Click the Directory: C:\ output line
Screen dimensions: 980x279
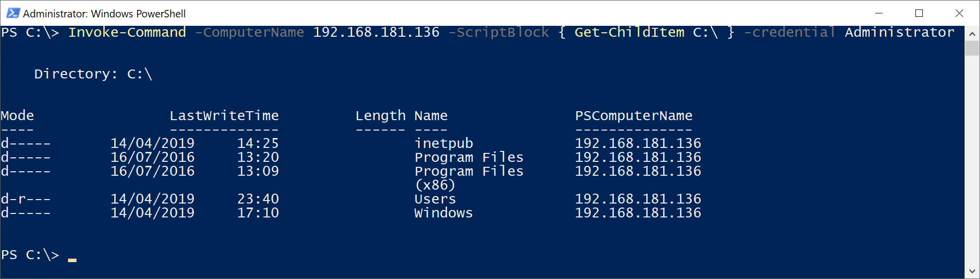click(93, 74)
